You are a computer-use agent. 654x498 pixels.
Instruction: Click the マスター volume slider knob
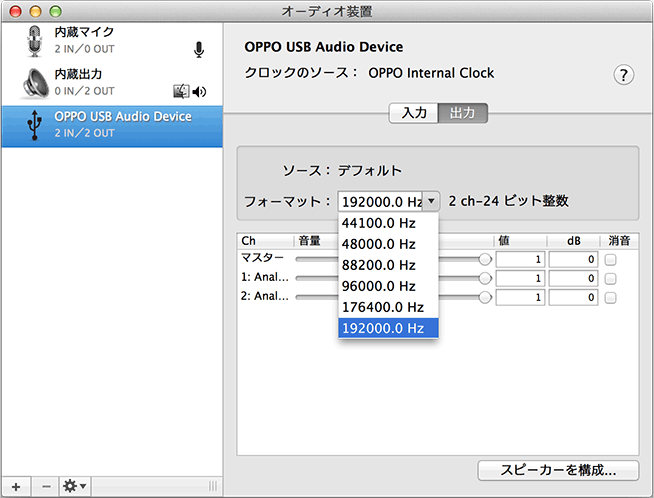click(x=485, y=259)
